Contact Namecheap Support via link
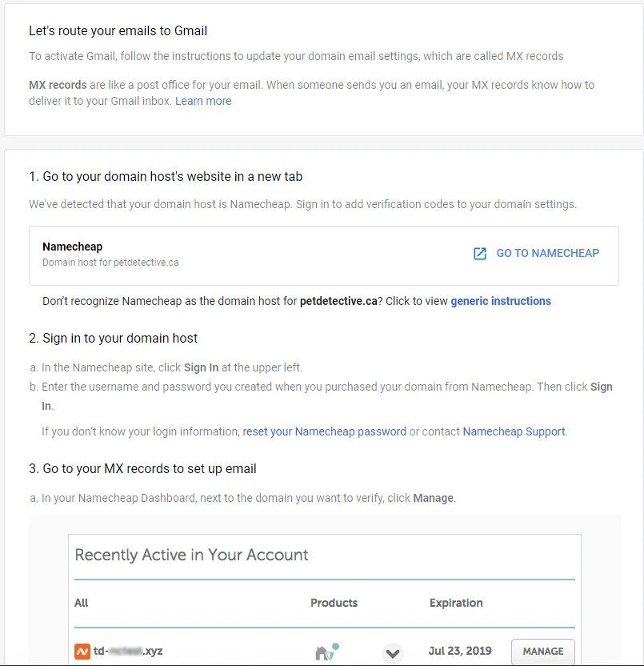 514,431
